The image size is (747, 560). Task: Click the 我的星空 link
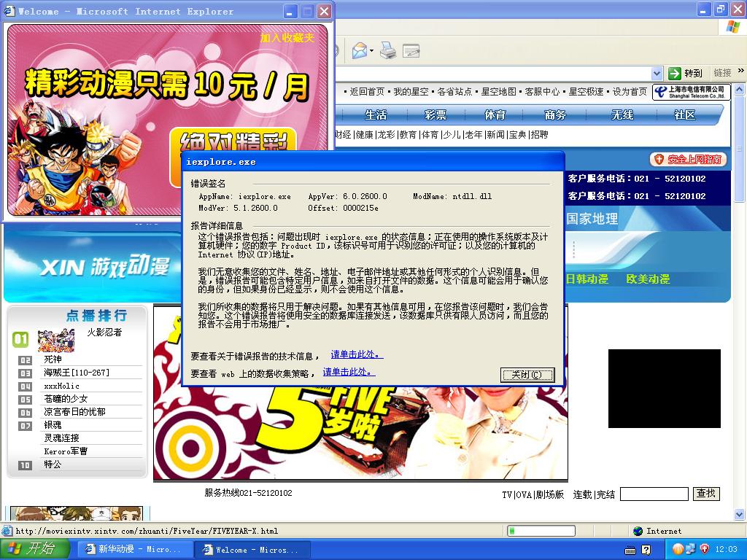(411, 91)
